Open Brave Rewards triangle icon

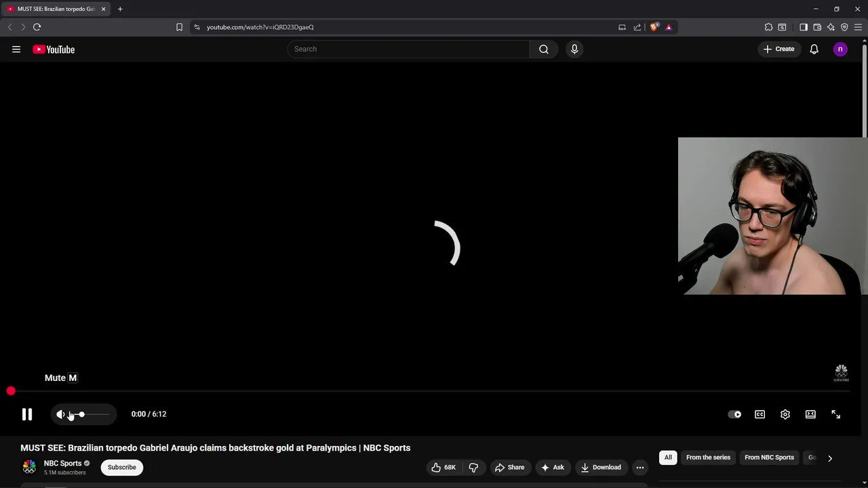pyautogui.click(x=669, y=27)
